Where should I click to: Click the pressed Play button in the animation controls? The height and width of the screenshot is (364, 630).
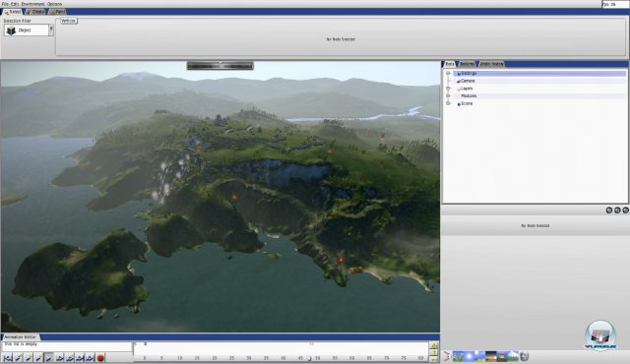click(x=48, y=357)
